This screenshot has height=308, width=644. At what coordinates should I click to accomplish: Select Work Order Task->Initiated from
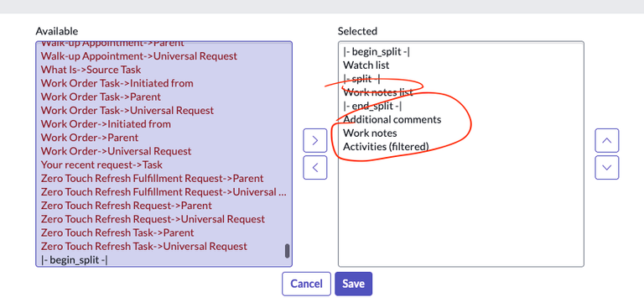[x=117, y=83]
